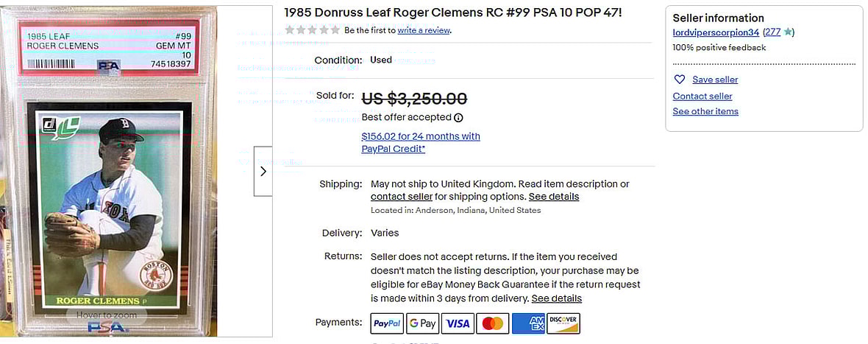Click the heart icon to save seller
The height and width of the screenshot is (344, 868).
coord(680,80)
